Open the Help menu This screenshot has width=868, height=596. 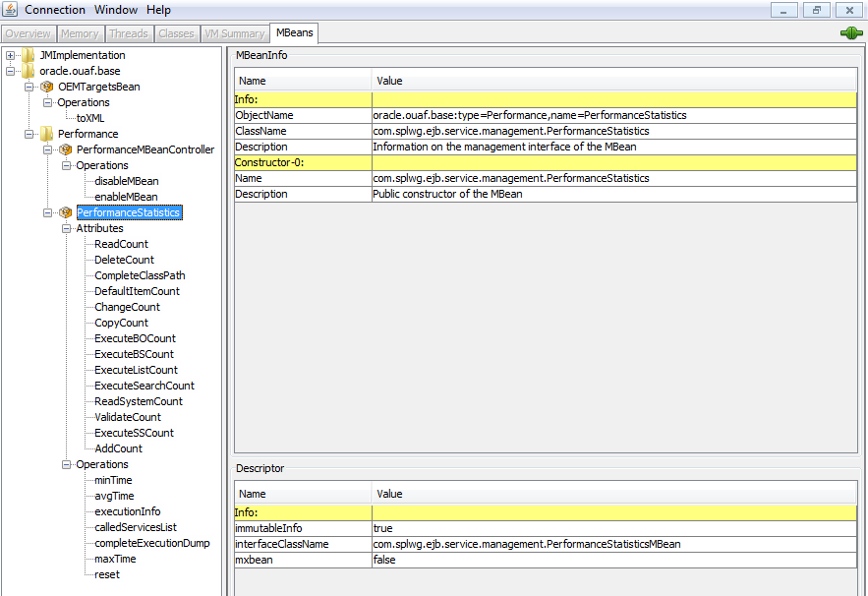pyautogui.click(x=156, y=9)
